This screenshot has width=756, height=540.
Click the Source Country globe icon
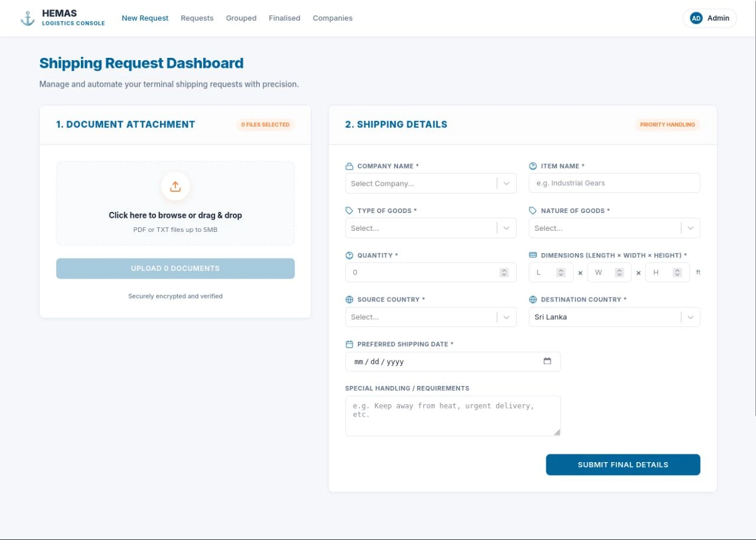tap(349, 300)
